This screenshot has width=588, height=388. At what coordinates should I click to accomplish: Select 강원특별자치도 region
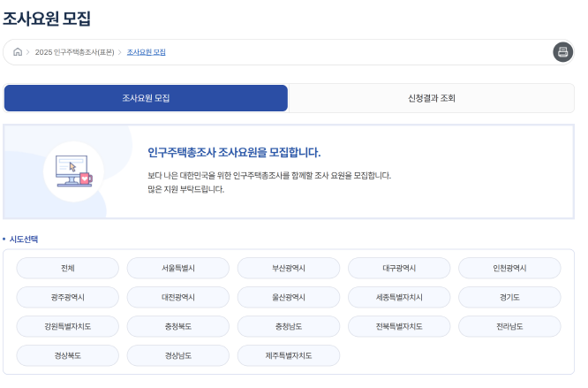pyautogui.click(x=68, y=326)
